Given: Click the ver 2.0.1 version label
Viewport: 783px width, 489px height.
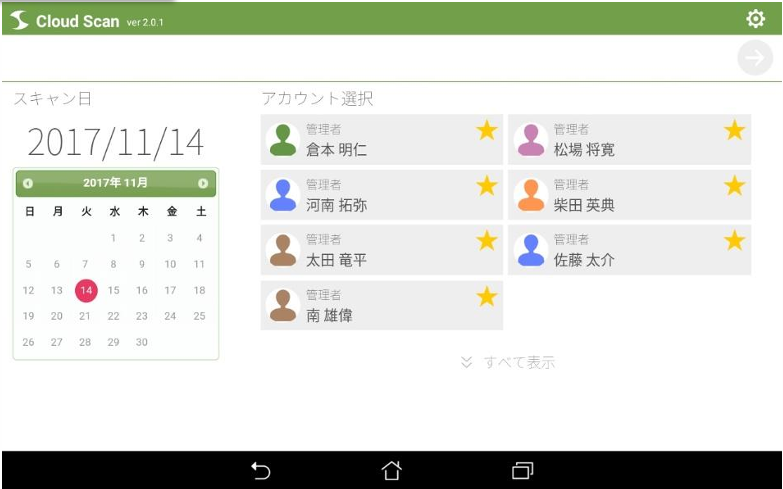Looking at the screenshot, I should point(145,22).
